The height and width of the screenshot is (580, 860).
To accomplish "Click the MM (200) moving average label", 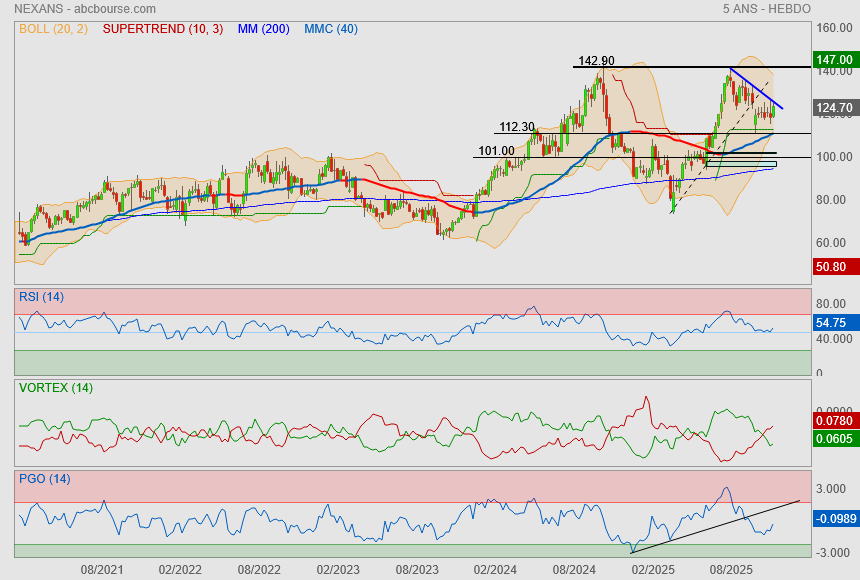I will pos(263,29).
